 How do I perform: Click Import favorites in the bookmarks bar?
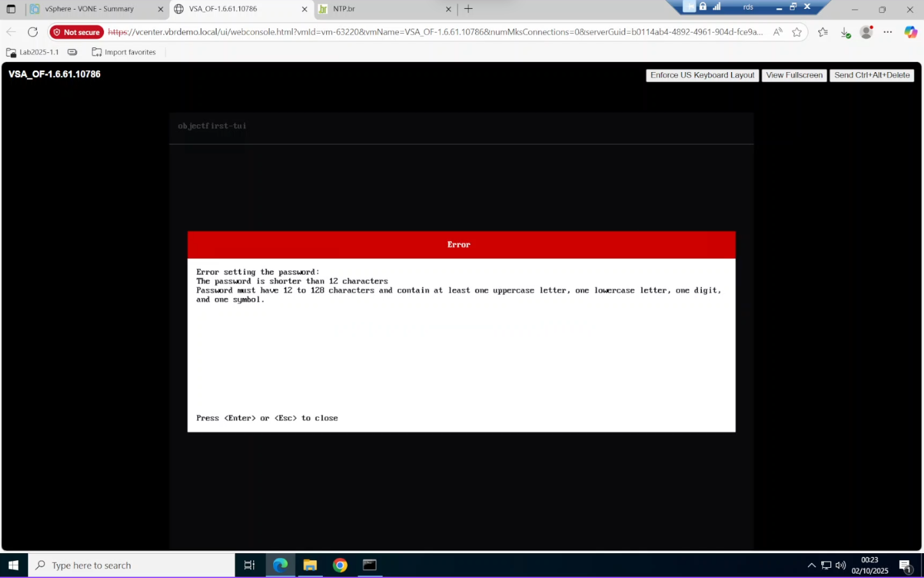(124, 52)
